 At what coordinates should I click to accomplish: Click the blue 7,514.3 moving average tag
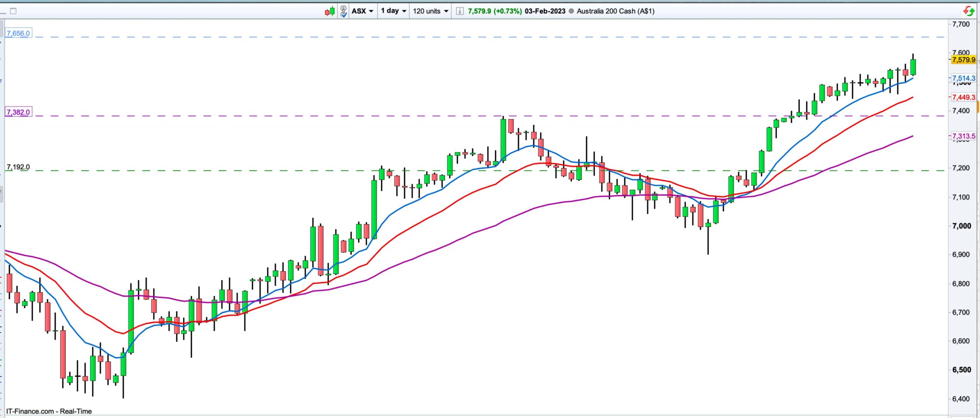pos(963,78)
